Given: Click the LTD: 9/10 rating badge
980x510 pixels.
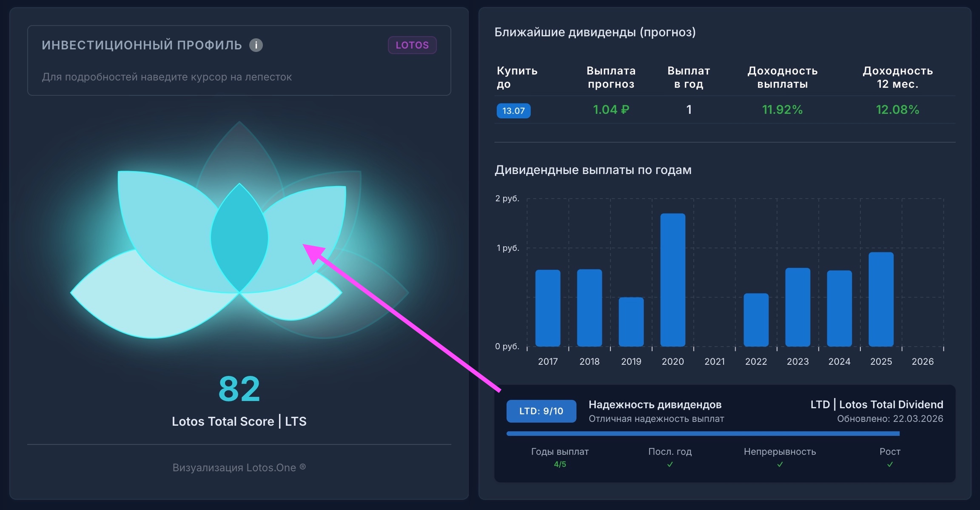Looking at the screenshot, I should (541, 411).
